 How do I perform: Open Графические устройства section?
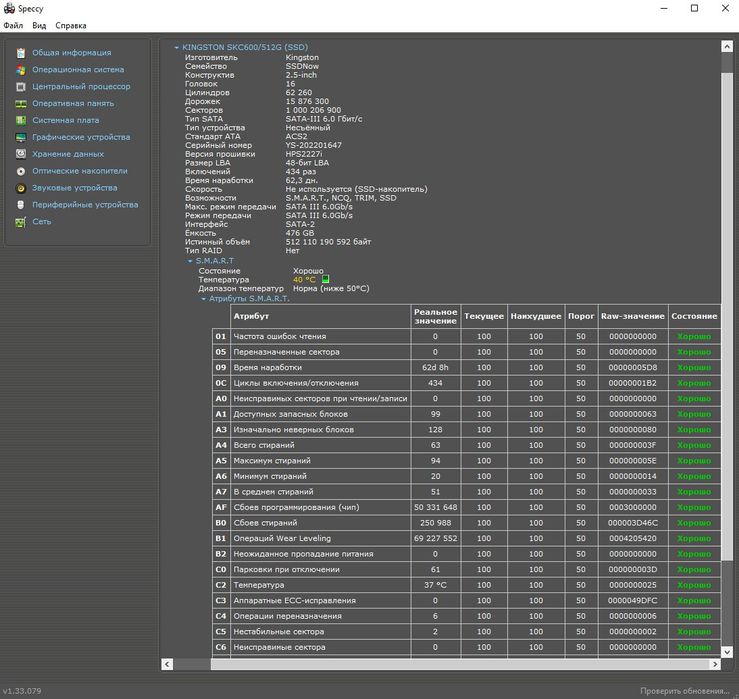click(81, 138)
